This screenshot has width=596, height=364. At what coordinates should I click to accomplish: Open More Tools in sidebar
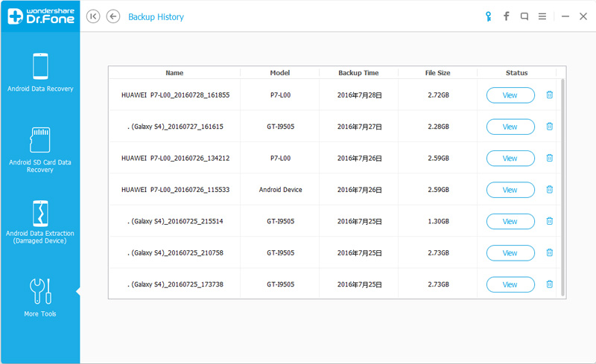pyautogui.click(x=40, y=298)
